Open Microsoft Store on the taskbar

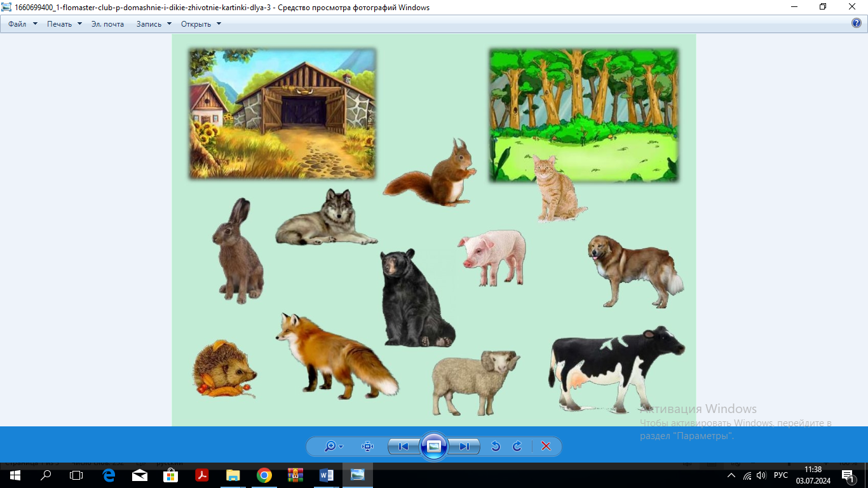click(x=171, y=475)
